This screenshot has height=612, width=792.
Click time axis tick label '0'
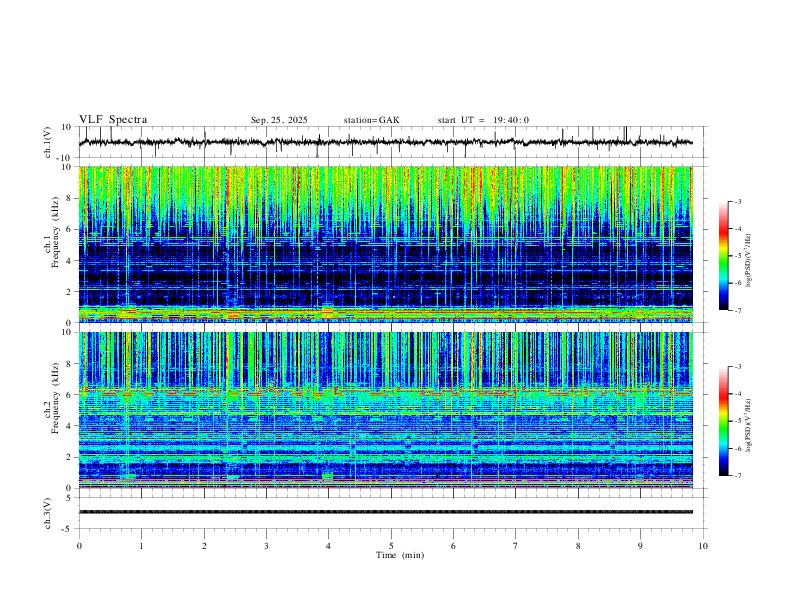click(79, 546)
